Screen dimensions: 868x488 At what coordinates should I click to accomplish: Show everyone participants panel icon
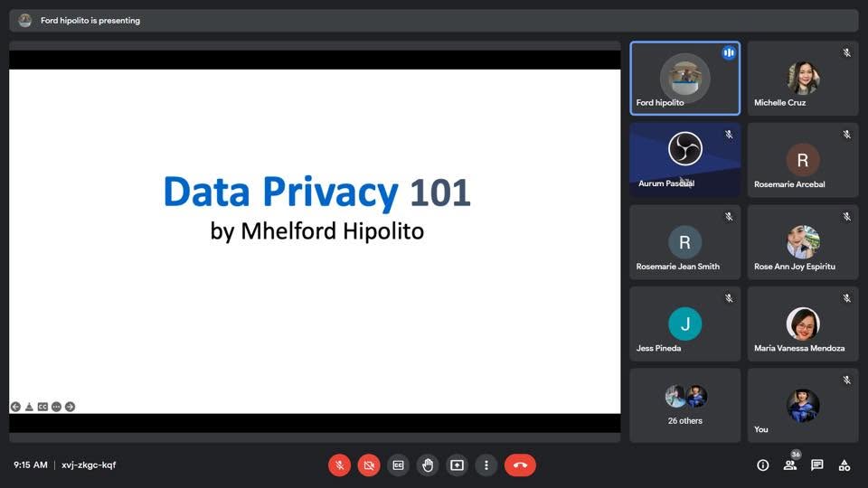(x=790, y=465)
